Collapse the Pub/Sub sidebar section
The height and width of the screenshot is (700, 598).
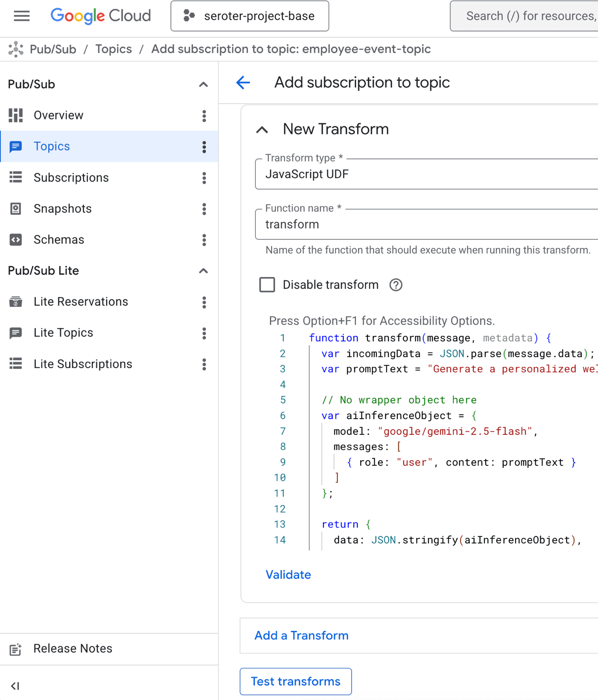[203, 85]
